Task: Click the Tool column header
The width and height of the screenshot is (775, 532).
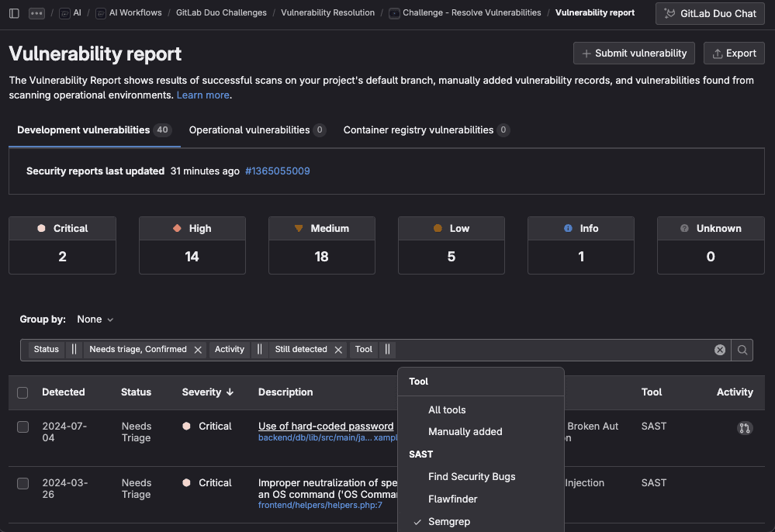Action: [x=652, y=392]
